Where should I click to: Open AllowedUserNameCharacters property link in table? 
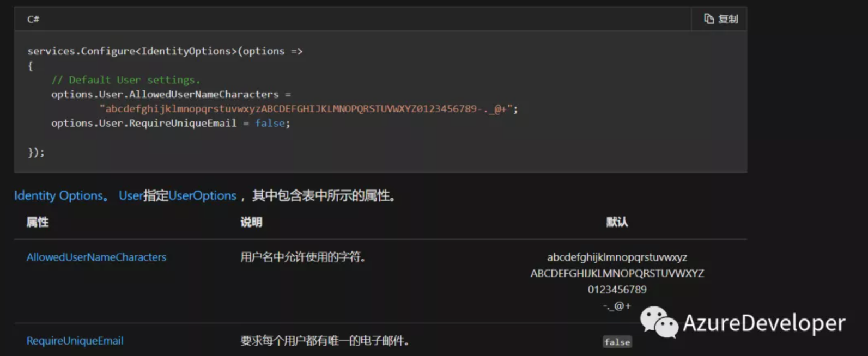(96, 257)
